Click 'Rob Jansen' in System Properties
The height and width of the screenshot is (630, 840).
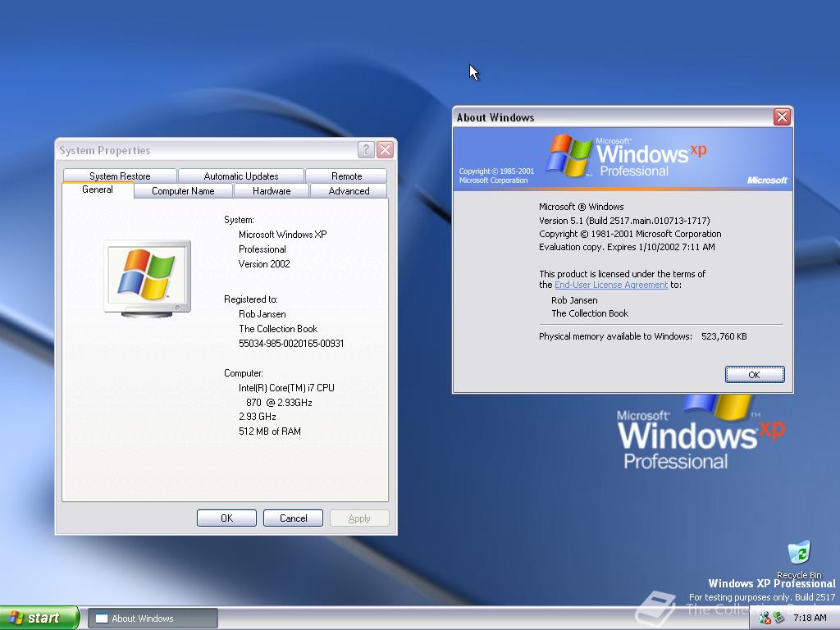[x=262, y=314]
